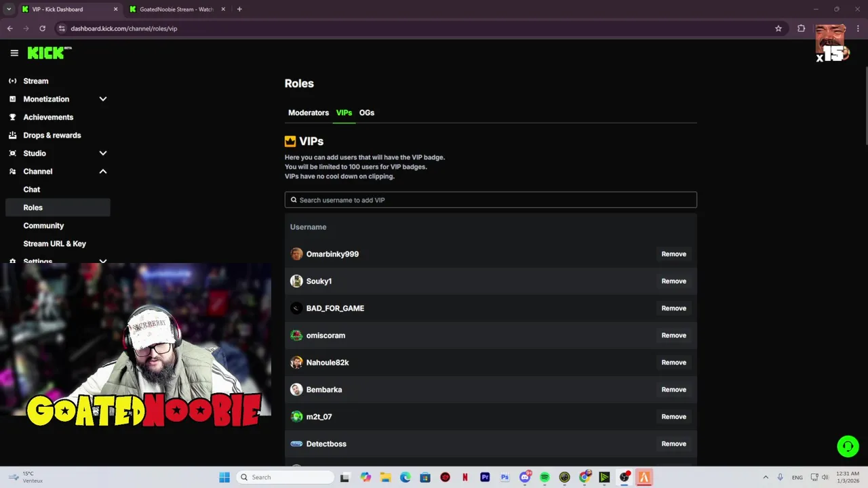Open the browser tab search dropdown
This screenshot has height=488, width=868.
click(9, 9)
